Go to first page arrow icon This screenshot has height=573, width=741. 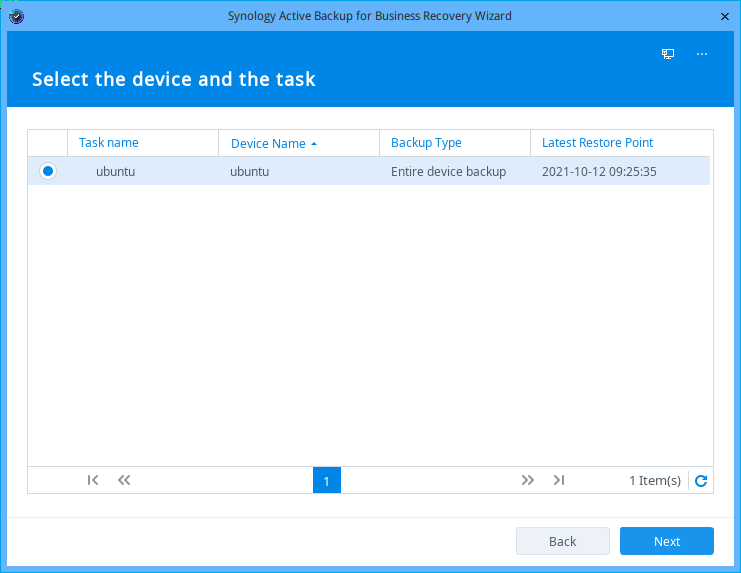[93, 480]
